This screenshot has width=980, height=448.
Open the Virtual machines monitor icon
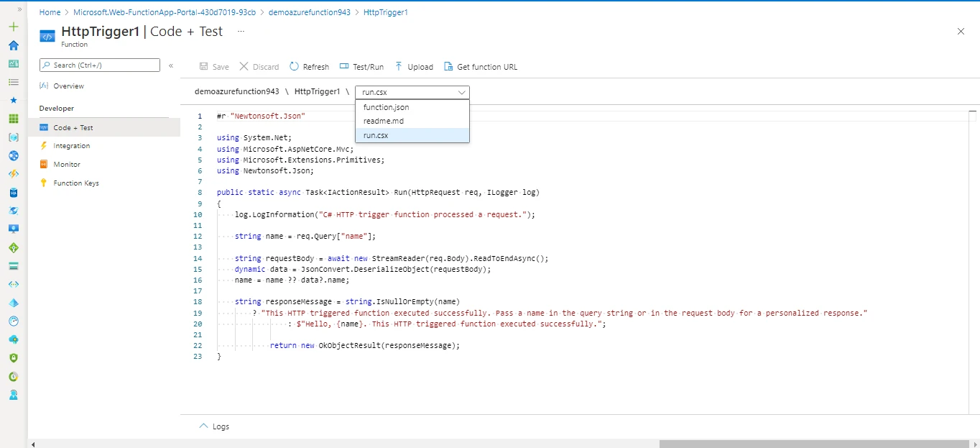coord(13,229)
